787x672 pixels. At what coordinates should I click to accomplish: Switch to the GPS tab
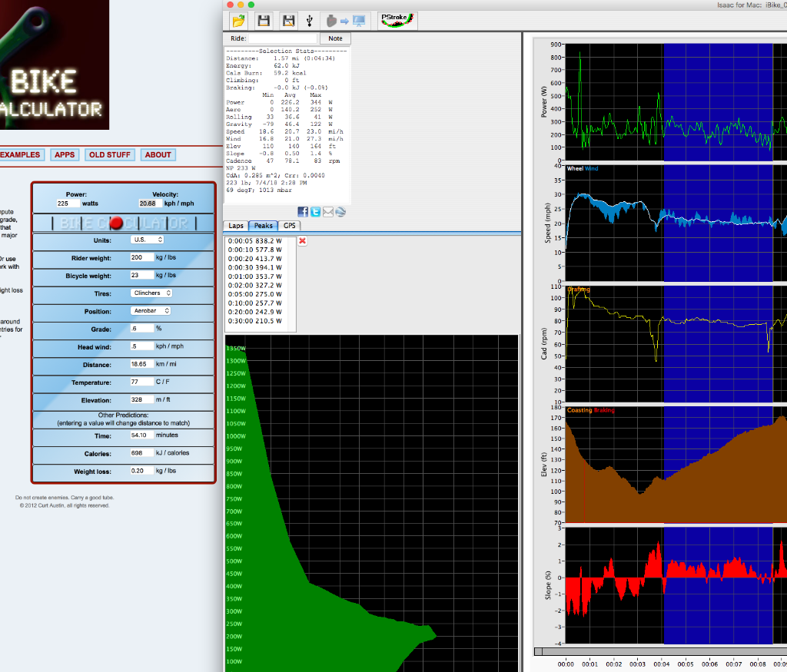[290, 226]
